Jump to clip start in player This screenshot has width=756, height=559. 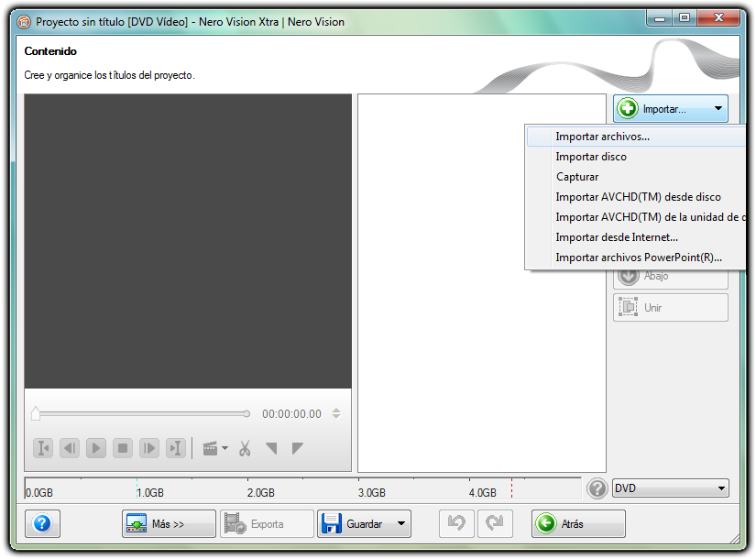[x=43, y=448]
